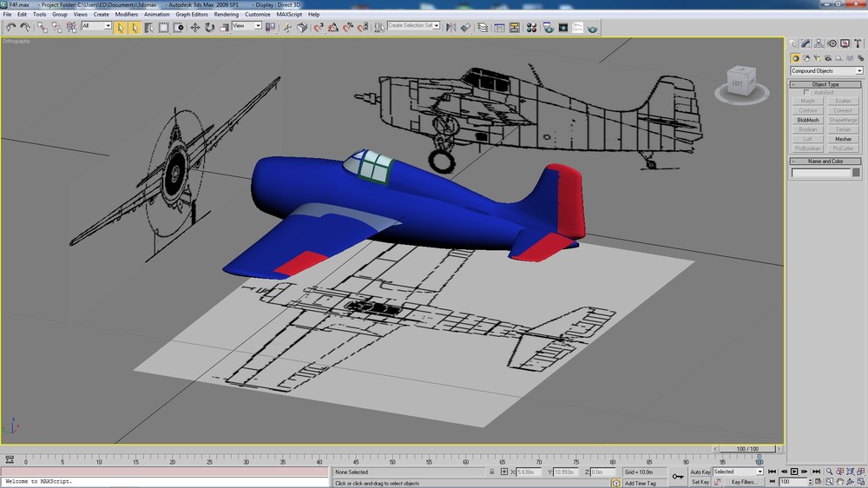Click the Undo arrow icon
This screenshot has height=488, width=868.
[10, 27]
